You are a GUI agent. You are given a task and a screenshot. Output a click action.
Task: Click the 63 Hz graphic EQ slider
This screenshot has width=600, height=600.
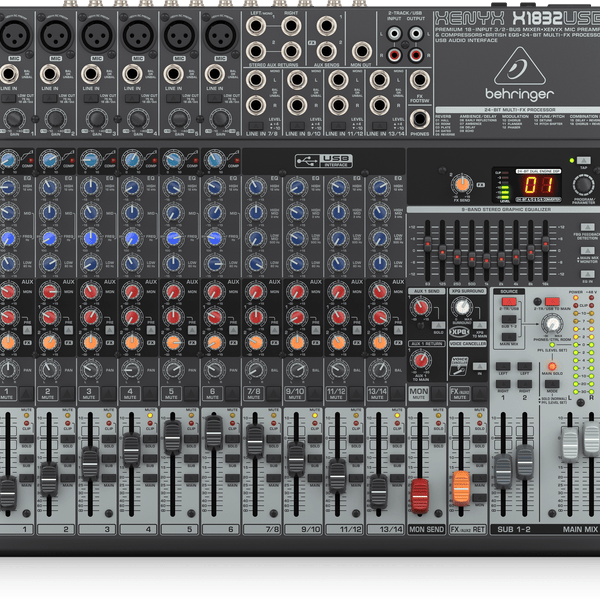(427, 244)
